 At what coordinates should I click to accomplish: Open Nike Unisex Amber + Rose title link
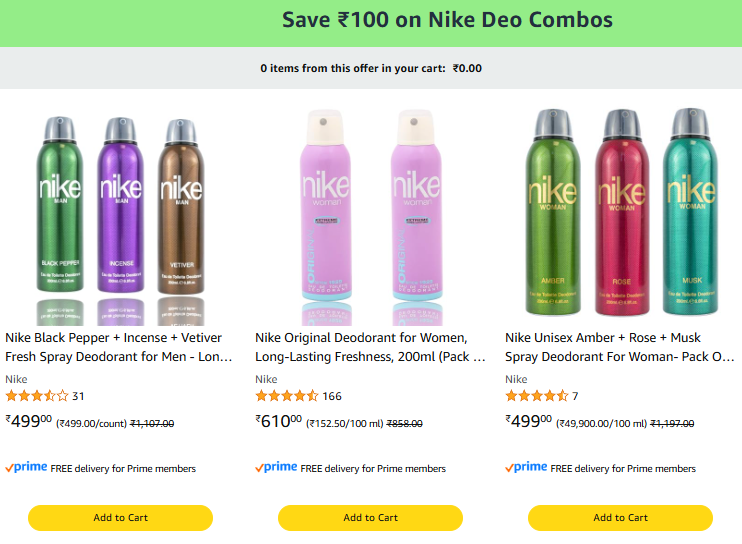tap(620, 347)
